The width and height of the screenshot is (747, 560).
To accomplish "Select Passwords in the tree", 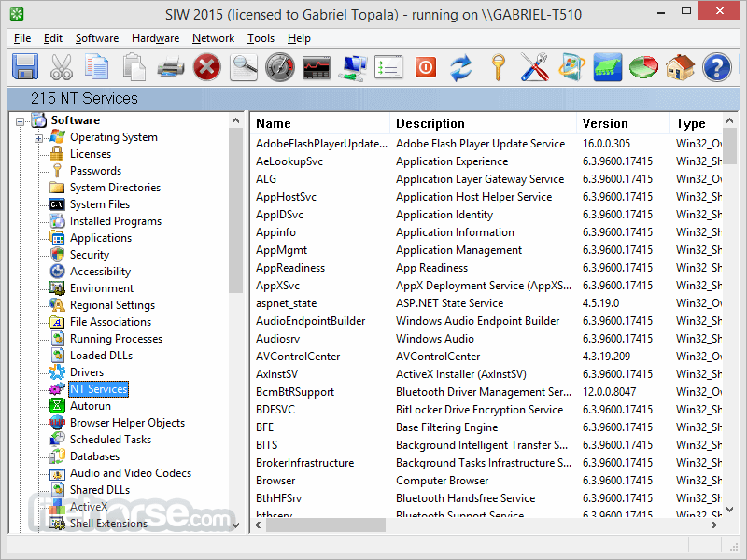I will click(95, 171).
